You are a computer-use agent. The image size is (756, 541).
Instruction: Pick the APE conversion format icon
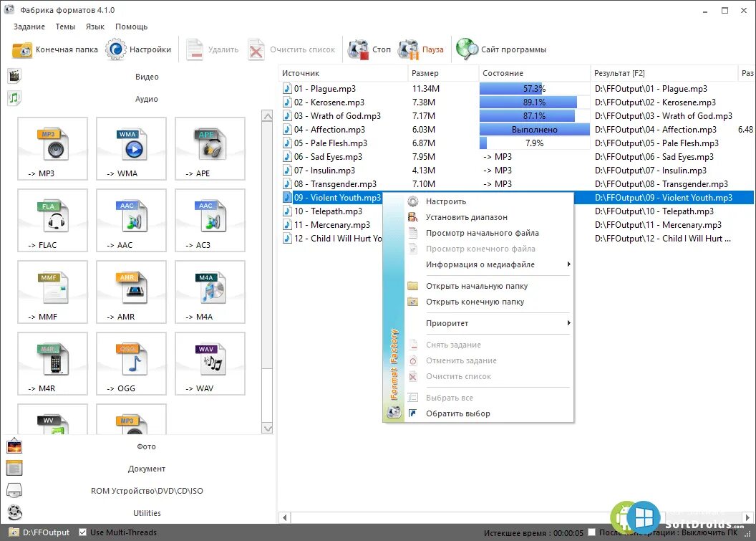tap(210, 148)
